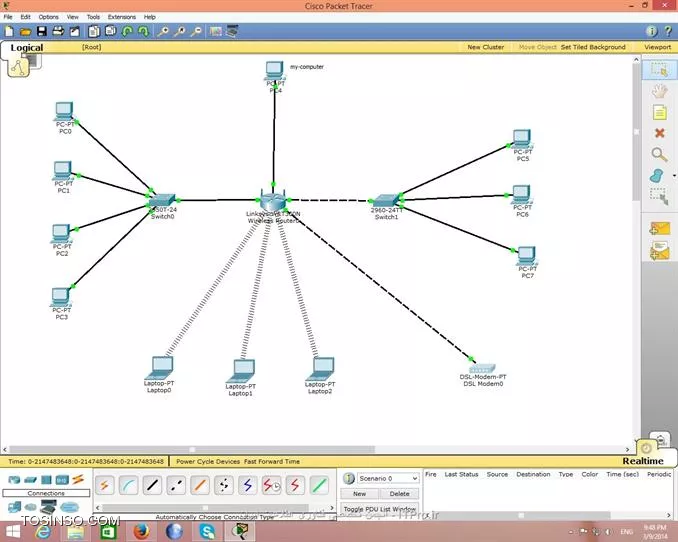This screenshot has height=542, width=678.
Task: Click the New scenario button
Action: coord(359,494)
